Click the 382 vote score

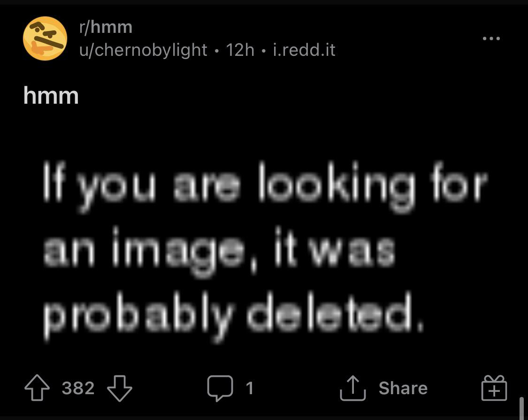coord(78,389)
